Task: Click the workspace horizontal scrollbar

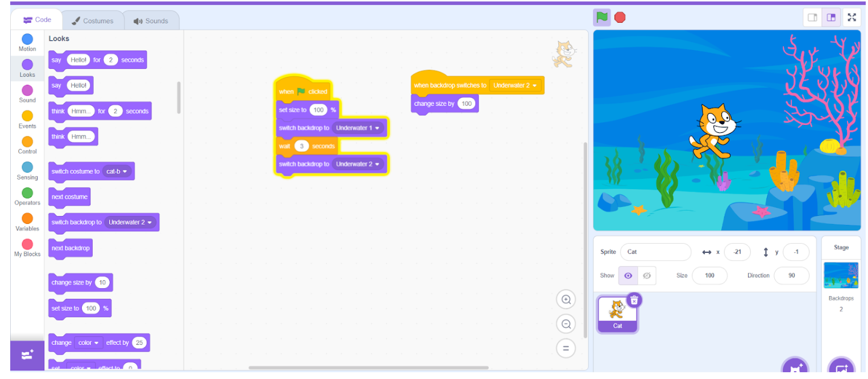Action: [368, 368]
